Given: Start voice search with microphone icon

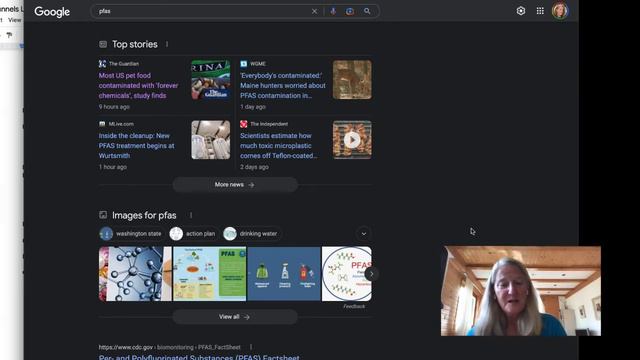Looking at the screenshot, I should coord(333,11).
